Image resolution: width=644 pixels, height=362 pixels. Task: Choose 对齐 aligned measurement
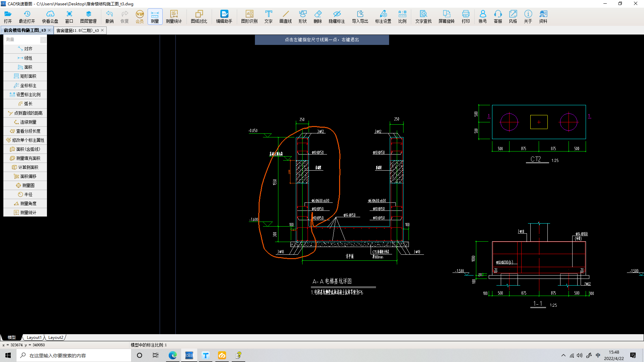[x=25, y=49]
